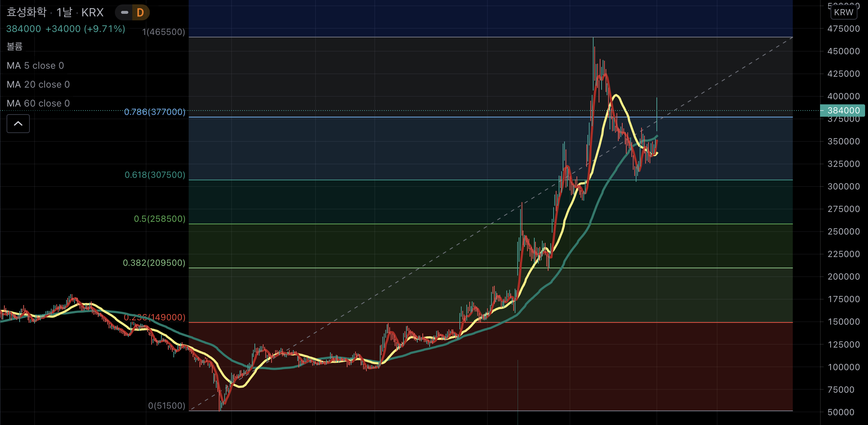Select the 볼륨 volume indicator legend
This screenshot has height=425, width=868.
pyautogui.click(x=15, y=47)
